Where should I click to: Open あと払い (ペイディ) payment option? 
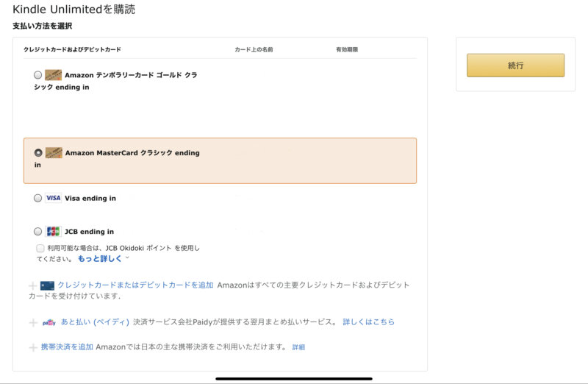click(x=95, y=321)
